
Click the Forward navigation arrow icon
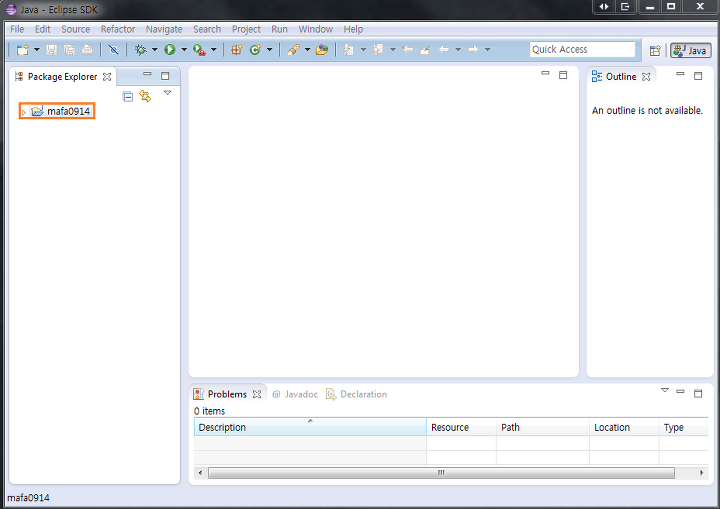click(473, 50)
